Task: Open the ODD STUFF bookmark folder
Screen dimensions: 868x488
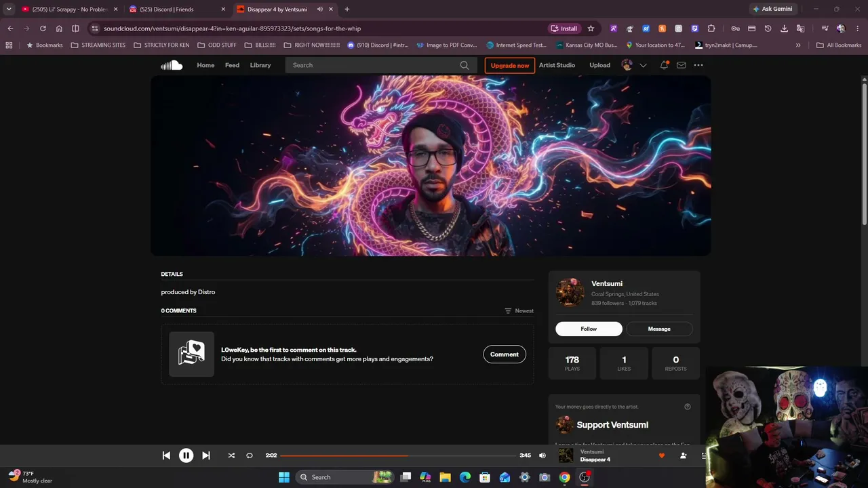Action: point(217,45)
